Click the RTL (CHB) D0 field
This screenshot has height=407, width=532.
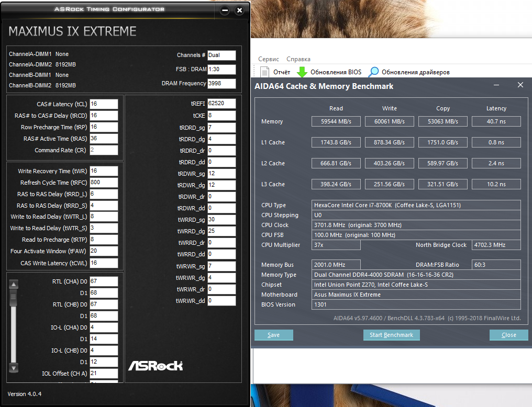(104, 304)
